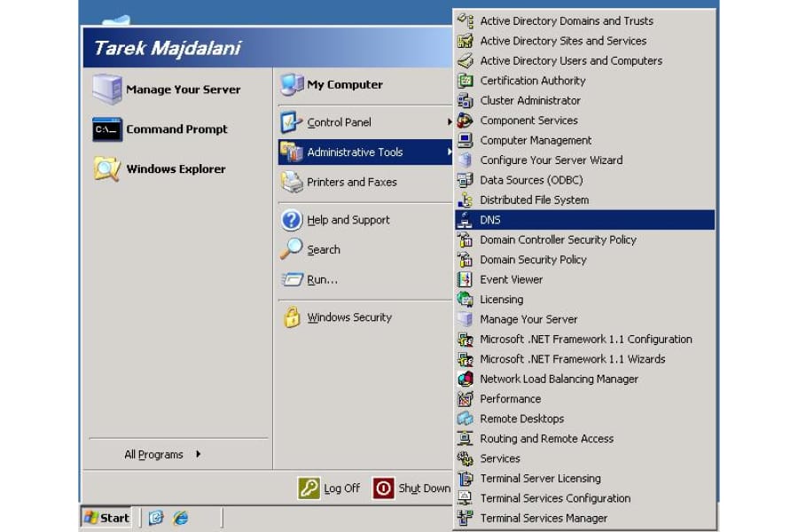Click the Distributed File System icon
Viewport: 798px width, 532px height.
(465, 199)
